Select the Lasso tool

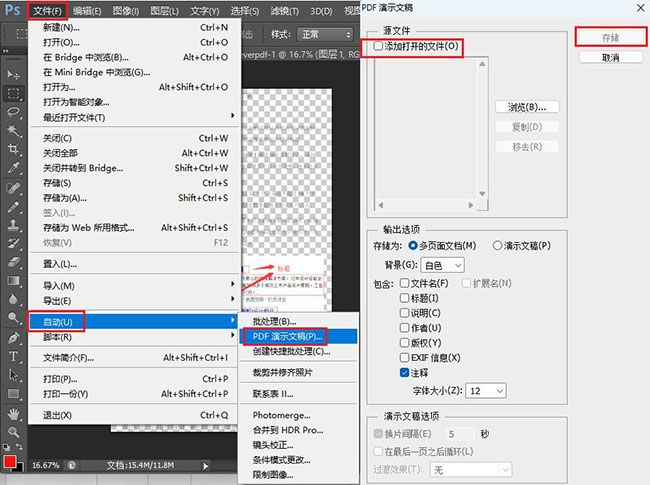click(x=13, y=112)
